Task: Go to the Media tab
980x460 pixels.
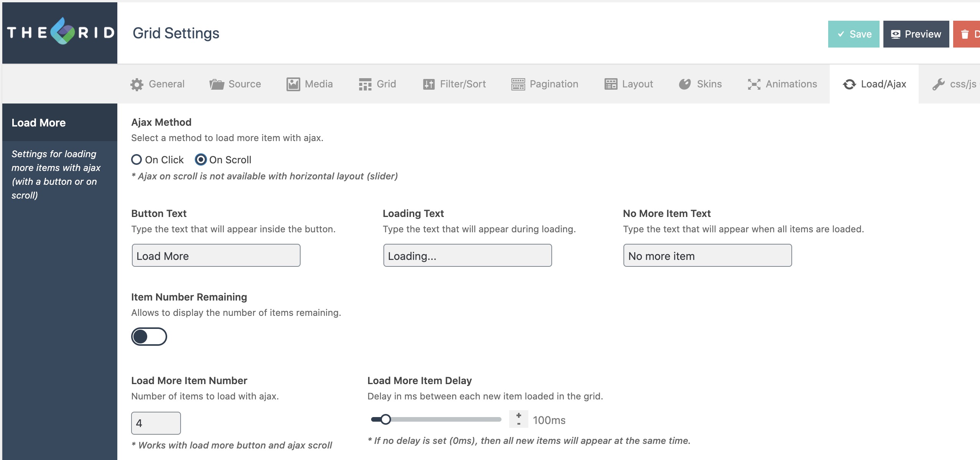Action: (x=310, y=84)
